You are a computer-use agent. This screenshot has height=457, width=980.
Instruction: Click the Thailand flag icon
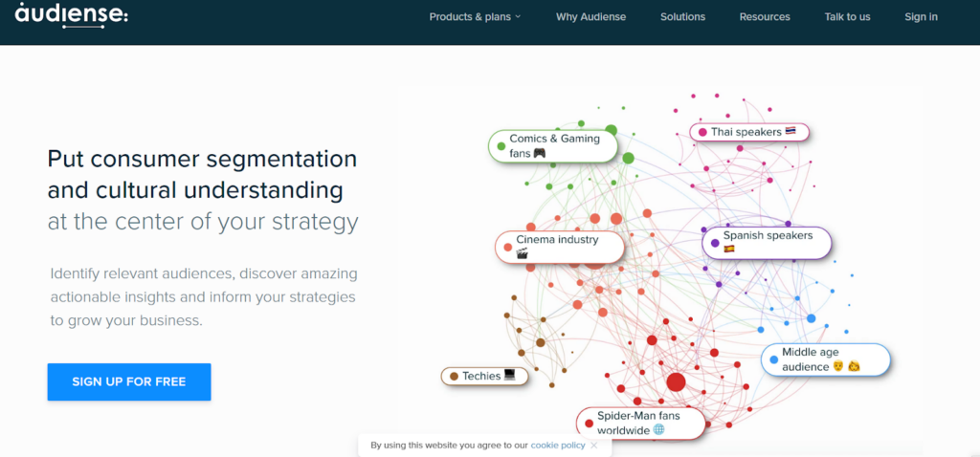(791, 132)
